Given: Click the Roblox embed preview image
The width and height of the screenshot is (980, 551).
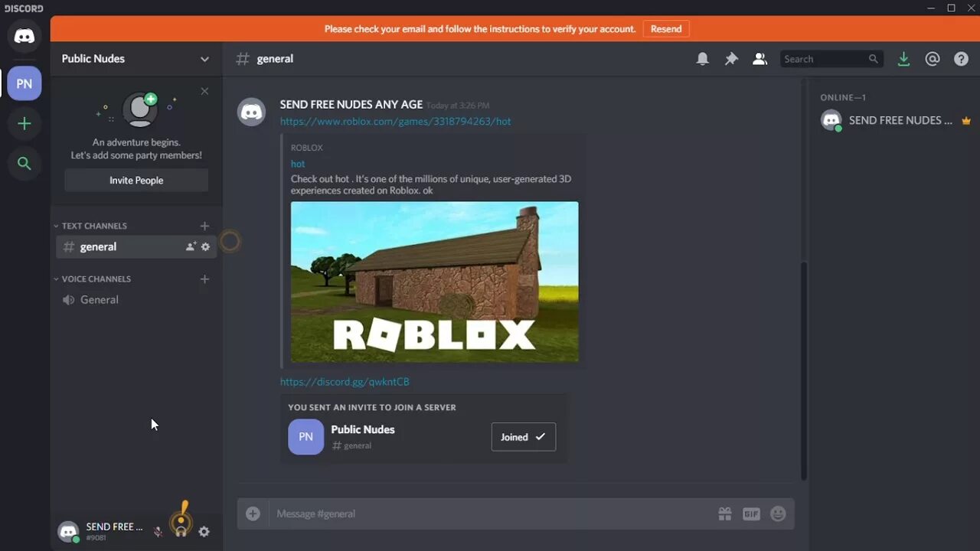Looking at the screenshot, I should [x=435, y=282].
